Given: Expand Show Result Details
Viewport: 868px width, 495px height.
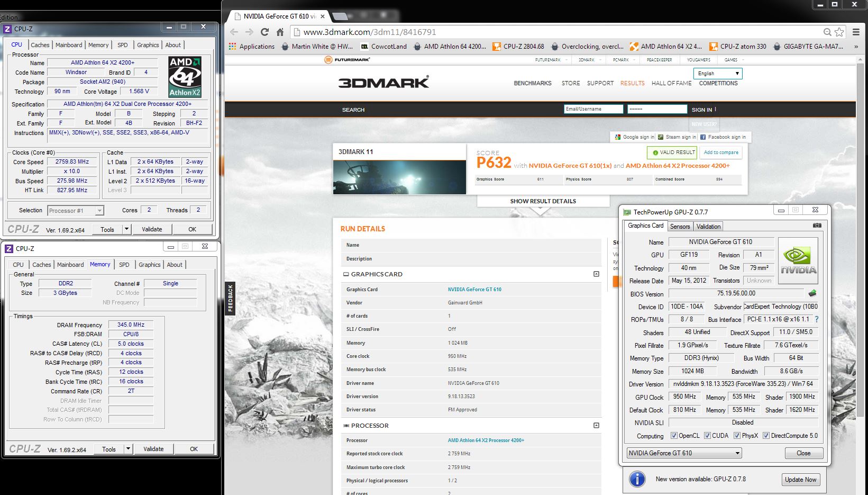Looking at the screenshot, I should [543, 201].
